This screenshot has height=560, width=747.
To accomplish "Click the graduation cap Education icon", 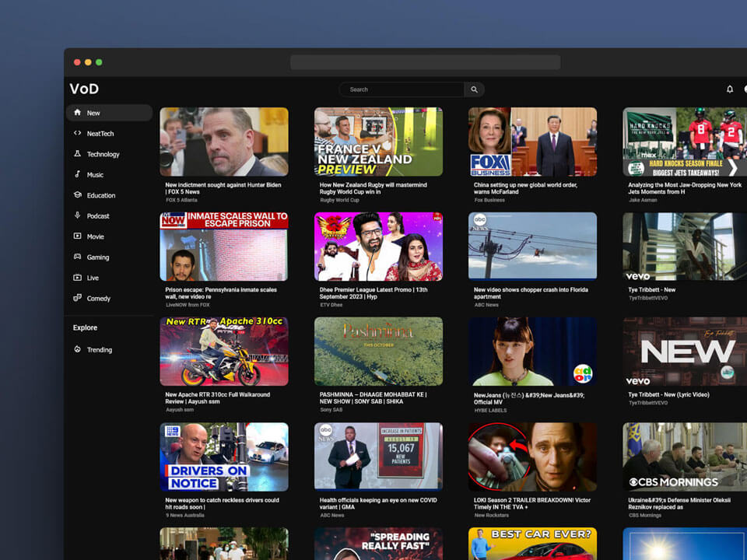I will point(77,195).
